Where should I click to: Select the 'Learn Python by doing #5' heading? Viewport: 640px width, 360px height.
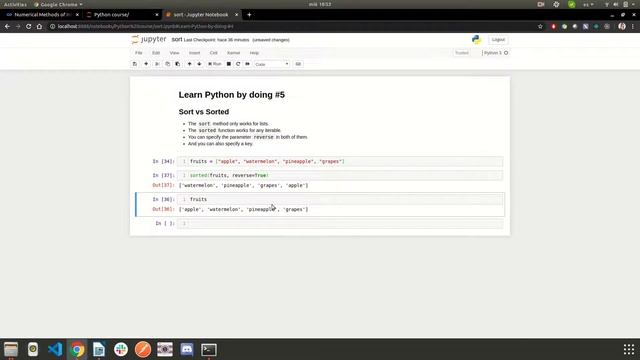(x=231, y=95)
